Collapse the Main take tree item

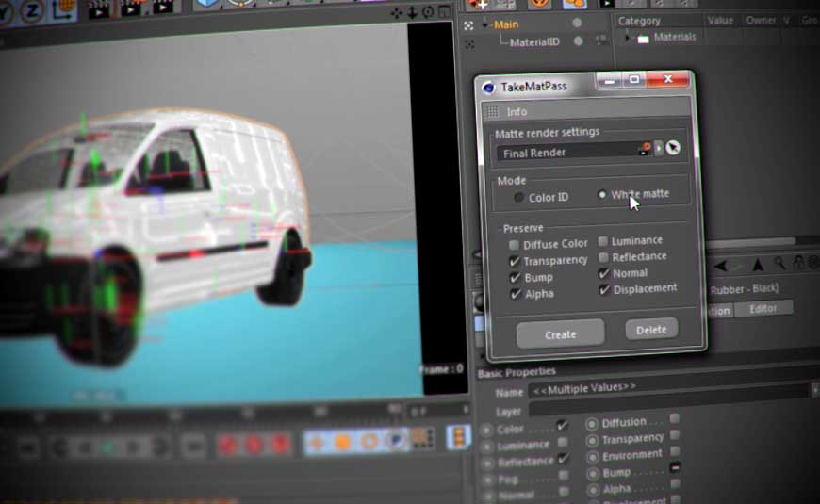485,24
